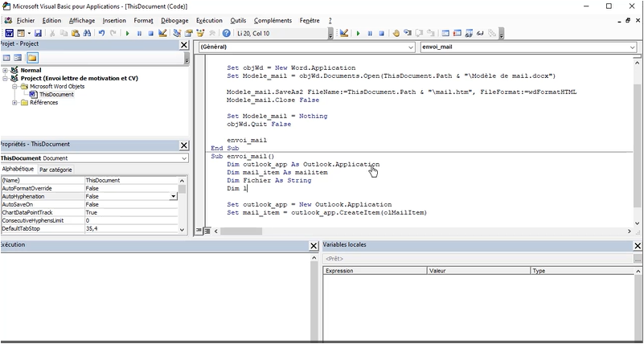The height and width of the screenshot is (344, 644).
Task: Click the Undo arrow icon
Action: [101, 34]
